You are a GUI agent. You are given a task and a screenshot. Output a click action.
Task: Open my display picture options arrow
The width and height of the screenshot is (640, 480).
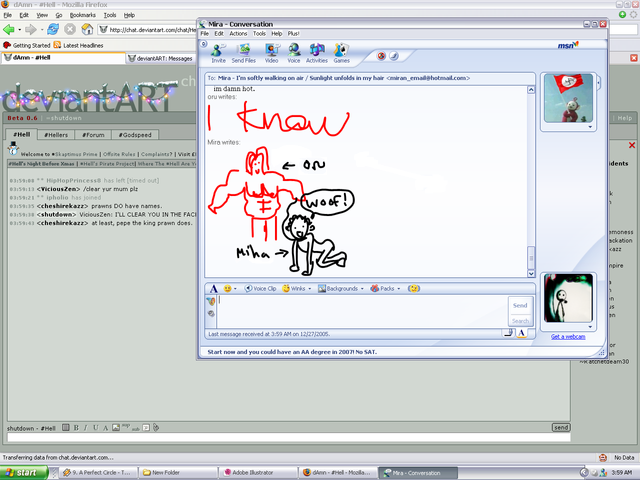(590, 327)
